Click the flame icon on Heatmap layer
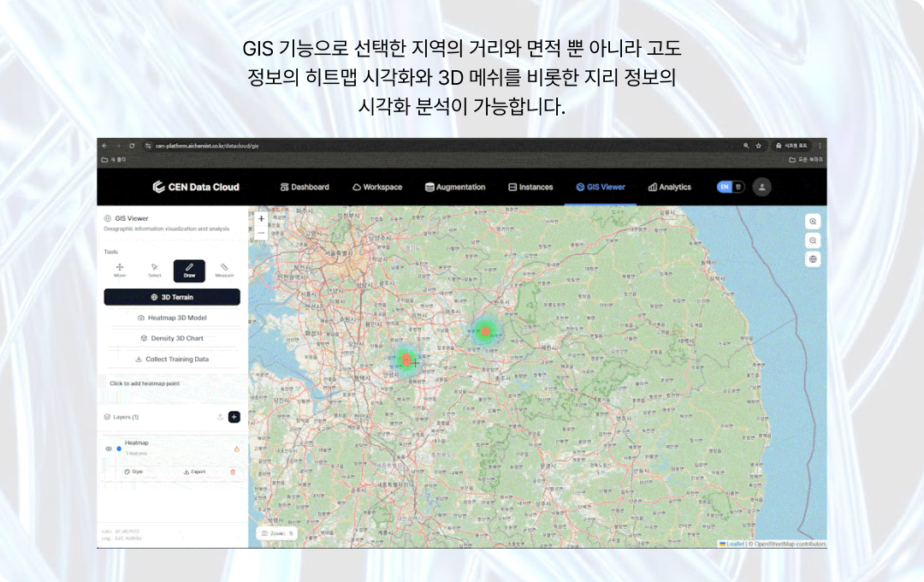This screenshot has width=924, height=582. 234,448
